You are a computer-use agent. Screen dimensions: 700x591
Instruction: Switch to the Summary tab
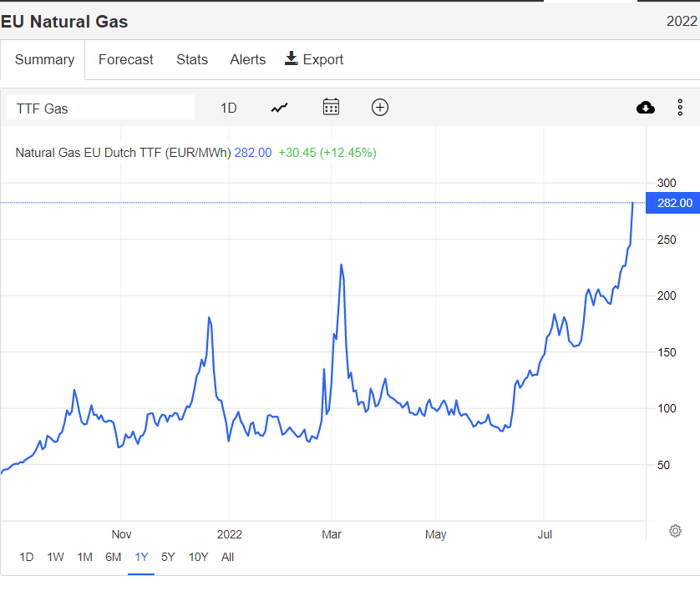pos(44,59)
